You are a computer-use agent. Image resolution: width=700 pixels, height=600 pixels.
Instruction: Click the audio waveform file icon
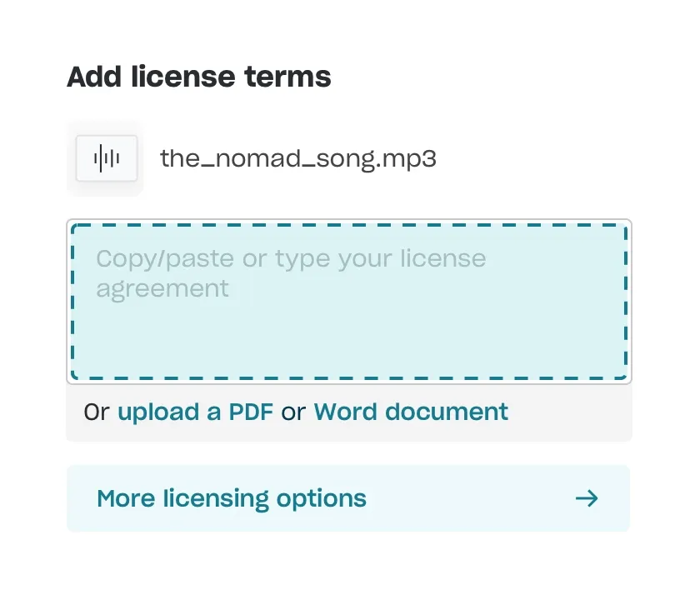click(x=106, y=157)
